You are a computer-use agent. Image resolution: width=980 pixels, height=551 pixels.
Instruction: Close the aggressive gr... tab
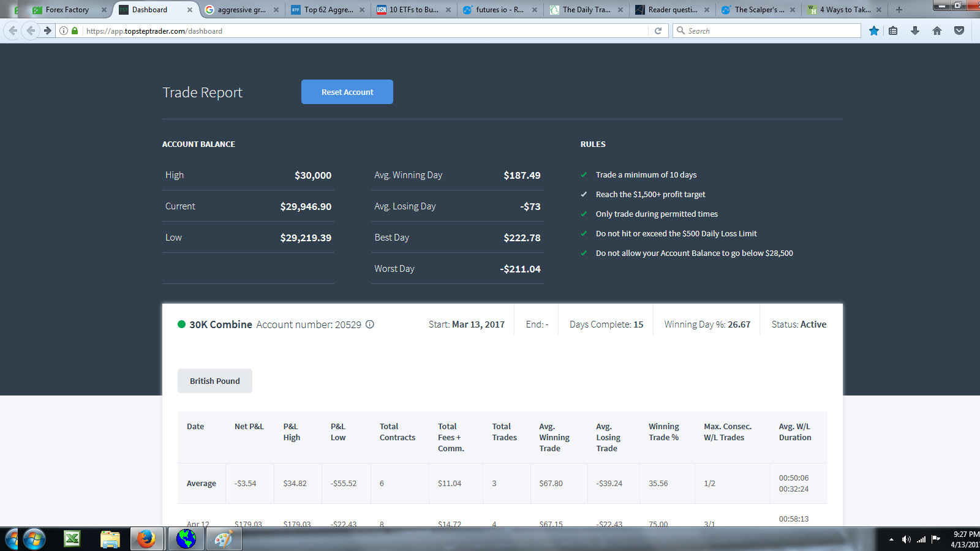(276, 10)
